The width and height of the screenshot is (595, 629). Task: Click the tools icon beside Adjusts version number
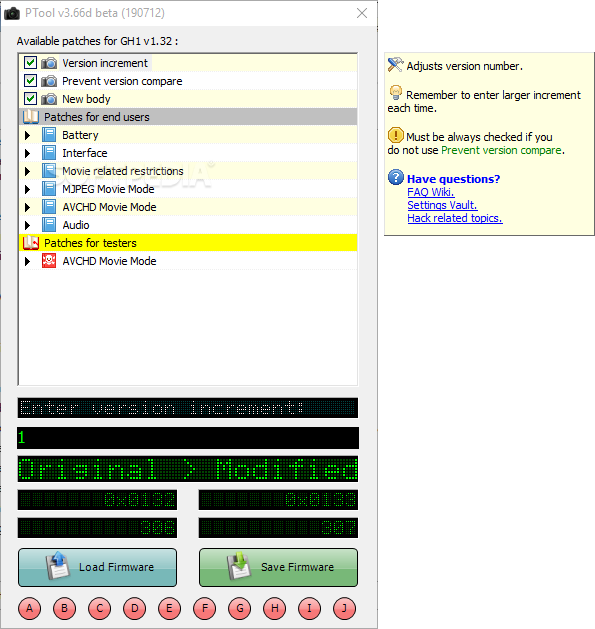pos(395,65)
